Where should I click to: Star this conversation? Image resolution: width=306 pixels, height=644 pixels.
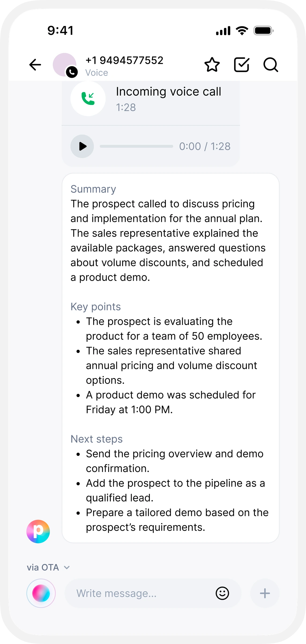[212, 65]
